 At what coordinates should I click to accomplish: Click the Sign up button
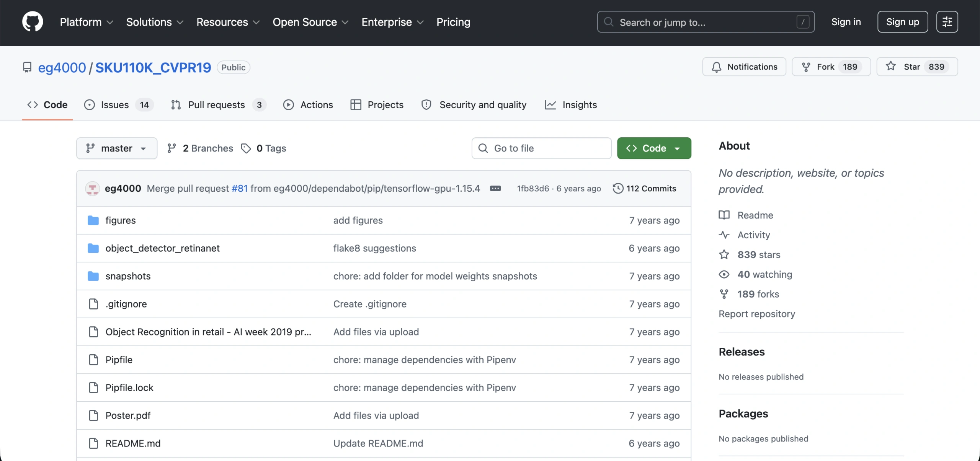[x=903, y=22]
